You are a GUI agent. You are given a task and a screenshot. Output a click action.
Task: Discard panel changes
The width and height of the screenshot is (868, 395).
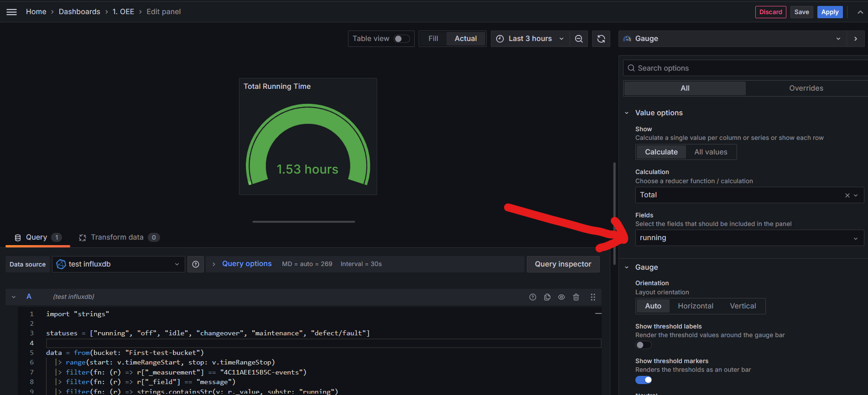(771, 12)
